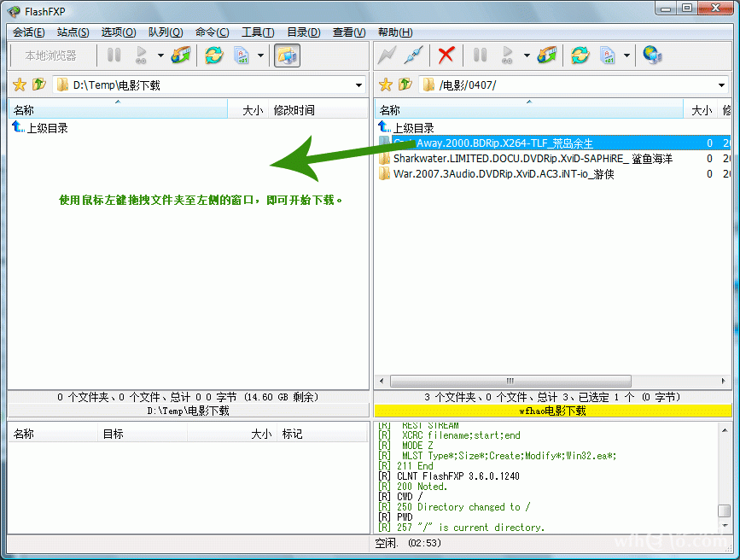740x560 pixels.
Task: Click the disconnect plug icon
Action: [x=413, y=55]
